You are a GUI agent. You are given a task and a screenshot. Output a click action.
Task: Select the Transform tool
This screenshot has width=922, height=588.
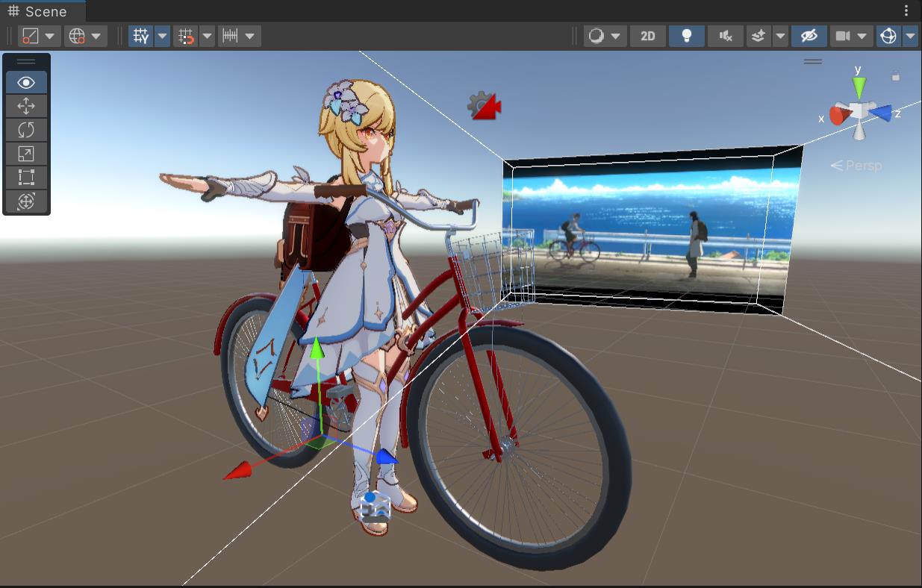pos(26,201)
